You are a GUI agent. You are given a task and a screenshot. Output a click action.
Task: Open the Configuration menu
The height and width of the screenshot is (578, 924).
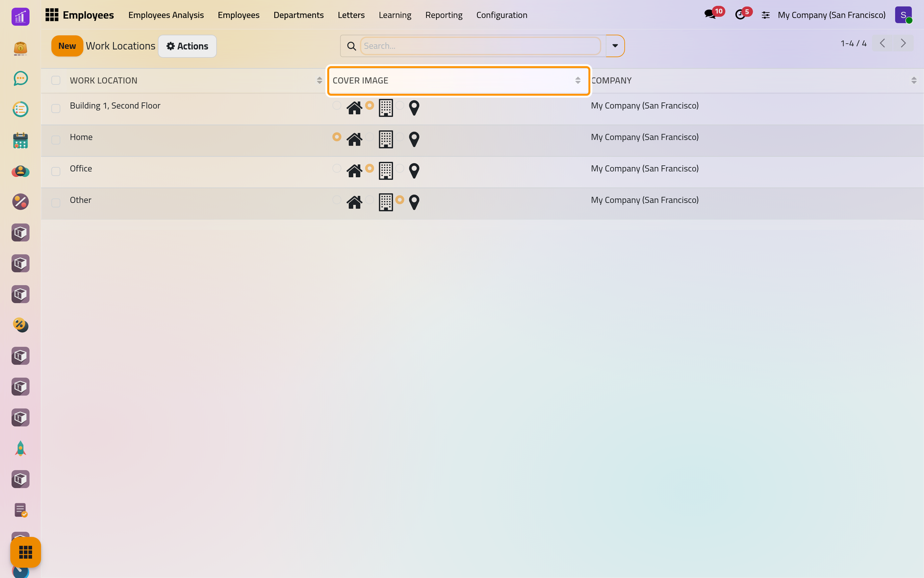502,15
